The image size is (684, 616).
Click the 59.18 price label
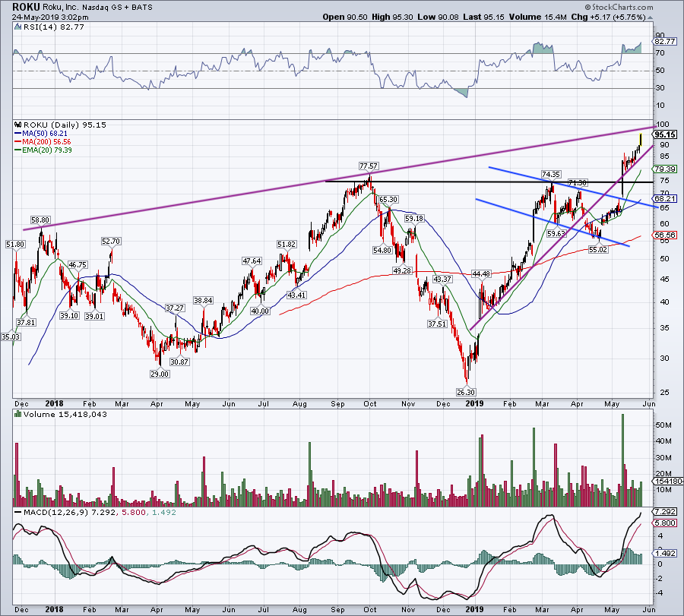pyautogui.click(x=414, y=218)
